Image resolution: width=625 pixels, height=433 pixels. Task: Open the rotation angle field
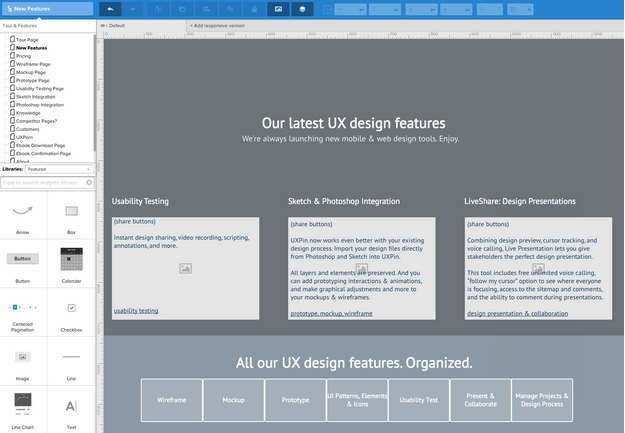[490, 9]
